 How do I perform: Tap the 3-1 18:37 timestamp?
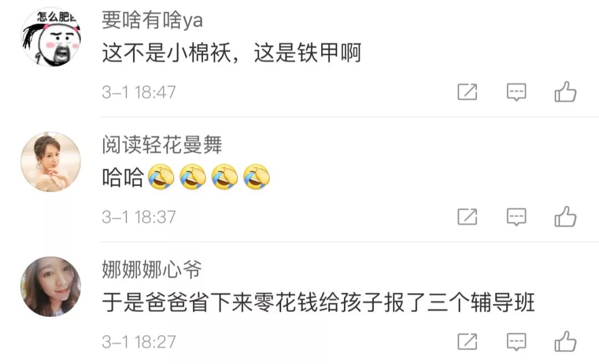tap(139, 217)
